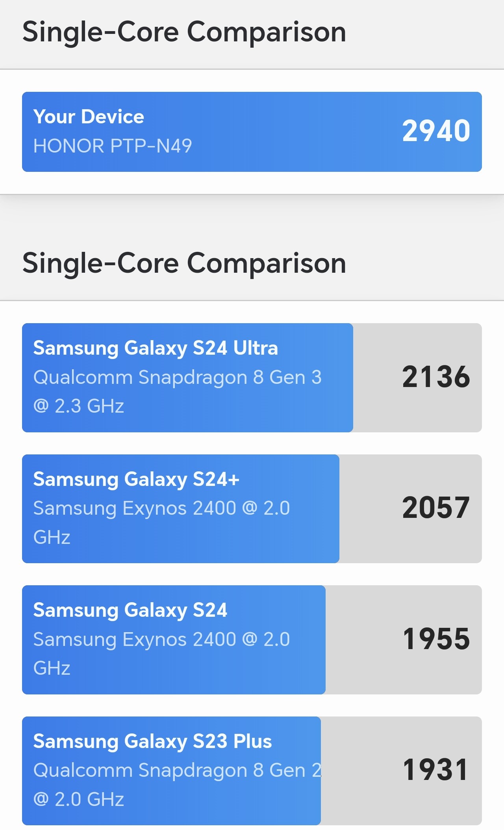This screenshot has height=830, width=504.
Task: Tap the @ 2.3 GHz frequency text
Action: coord(79,406)
